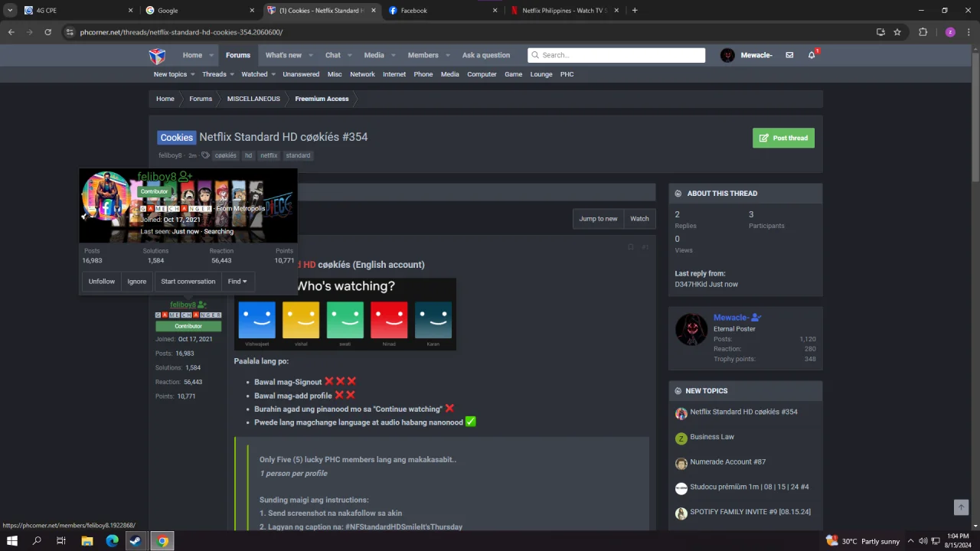Open Chrome three-dot menu
Image resolution: width=980 pixels, height=551 pixels.
[969, 32]
